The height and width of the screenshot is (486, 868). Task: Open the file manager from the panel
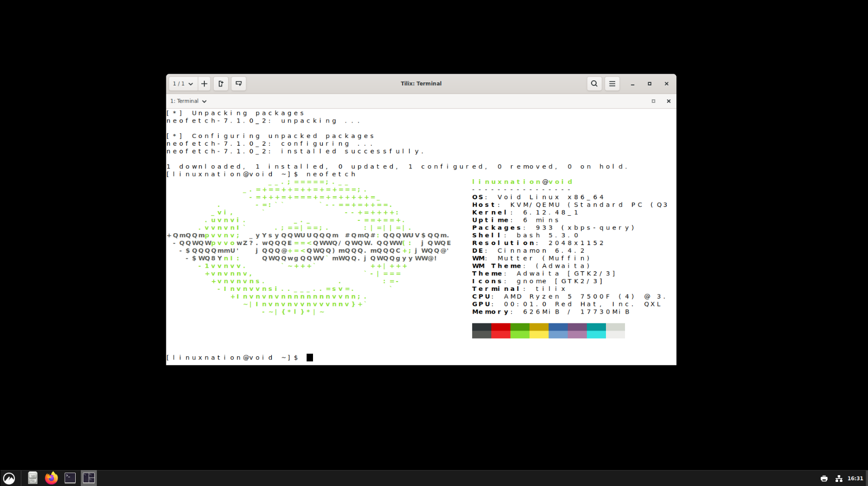tap(32, 478)
